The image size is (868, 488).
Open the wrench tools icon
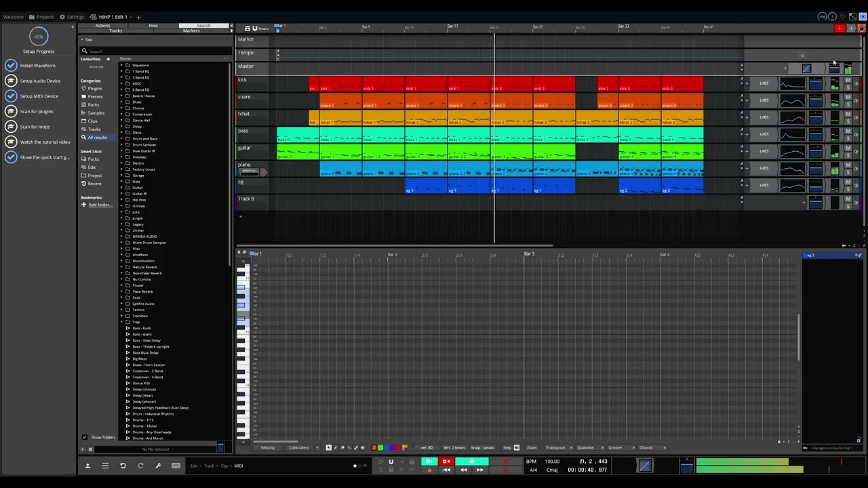158,466
